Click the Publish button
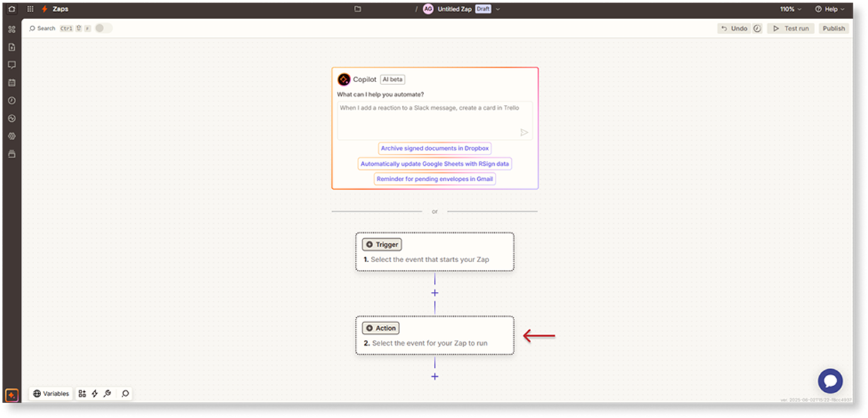This screenshot has height=418, width=868. click(x=833, y=28)
